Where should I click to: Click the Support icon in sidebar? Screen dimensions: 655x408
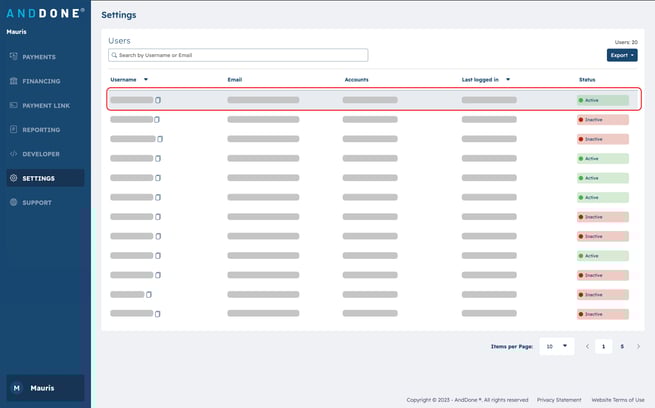click(x=13, y=203)
